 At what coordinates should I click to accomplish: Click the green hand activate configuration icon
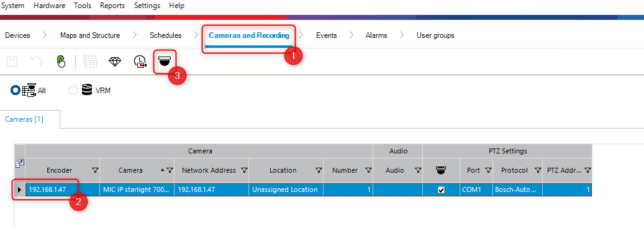[61, 62]
